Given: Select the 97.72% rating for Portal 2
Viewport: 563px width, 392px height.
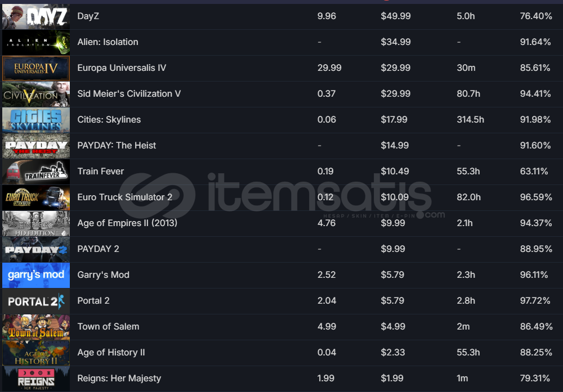Looking at the screenshot, I should (x=535, y=300).
